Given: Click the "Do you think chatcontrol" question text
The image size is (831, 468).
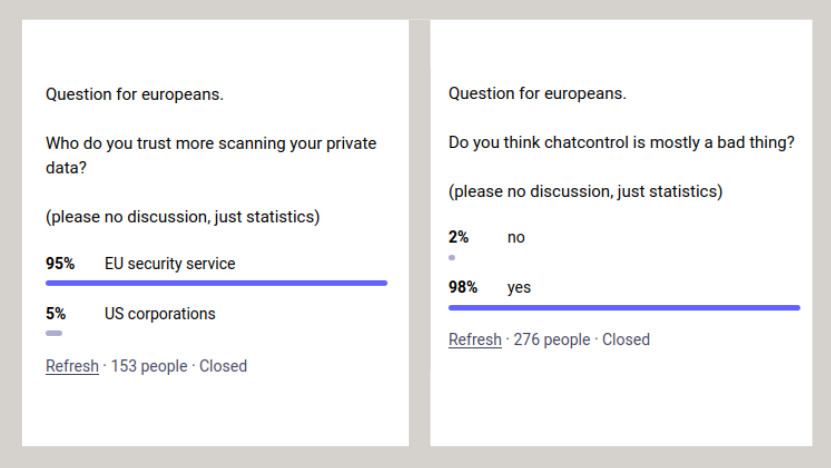Looking at the screenshot, I should pos(621,143).
